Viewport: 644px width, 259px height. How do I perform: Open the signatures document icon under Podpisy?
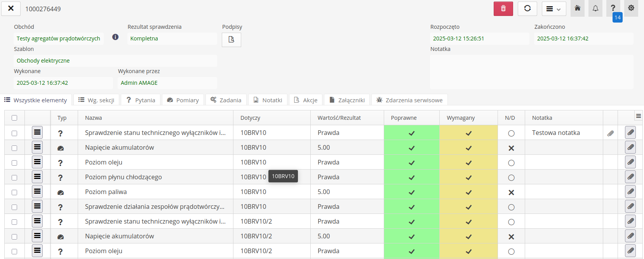(x=231, y=39)
